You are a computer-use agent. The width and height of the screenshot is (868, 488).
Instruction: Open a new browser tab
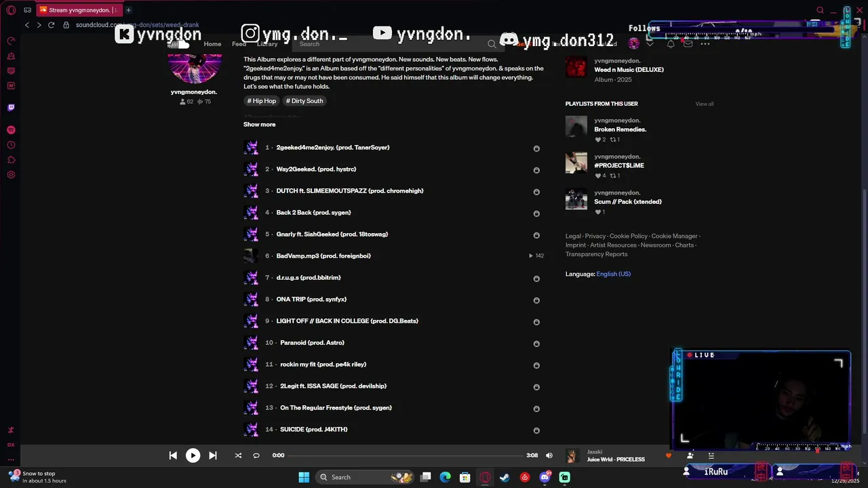click(128, 10)
